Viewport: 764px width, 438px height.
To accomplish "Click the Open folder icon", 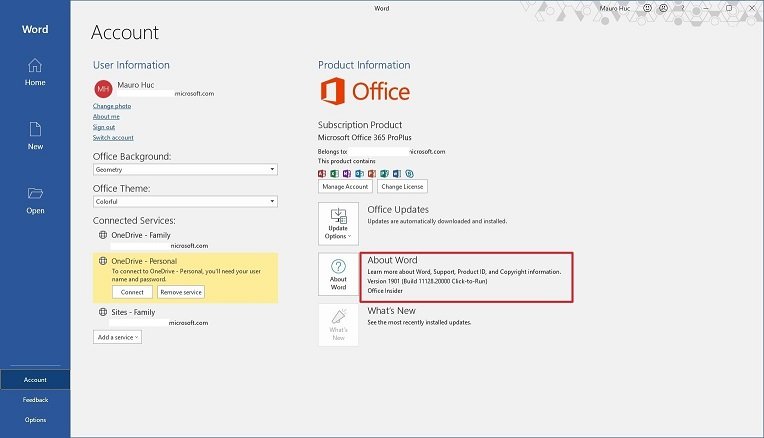I will click(35, 194).
